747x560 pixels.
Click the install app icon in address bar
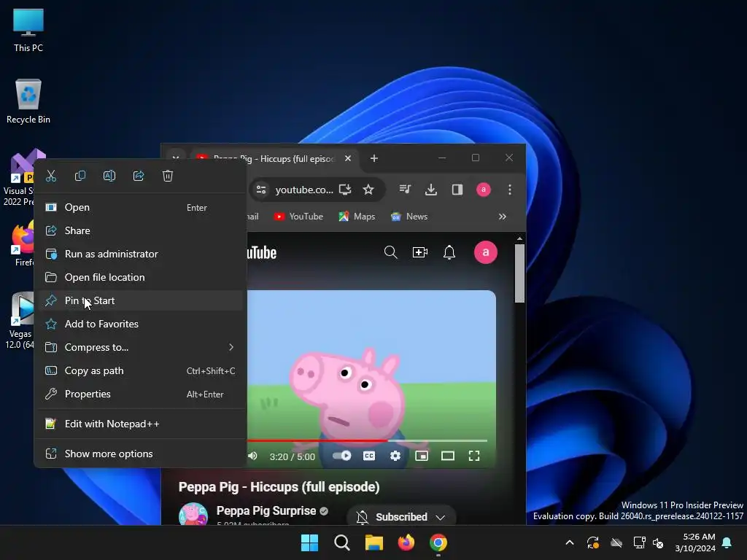[x=345, y=190]
